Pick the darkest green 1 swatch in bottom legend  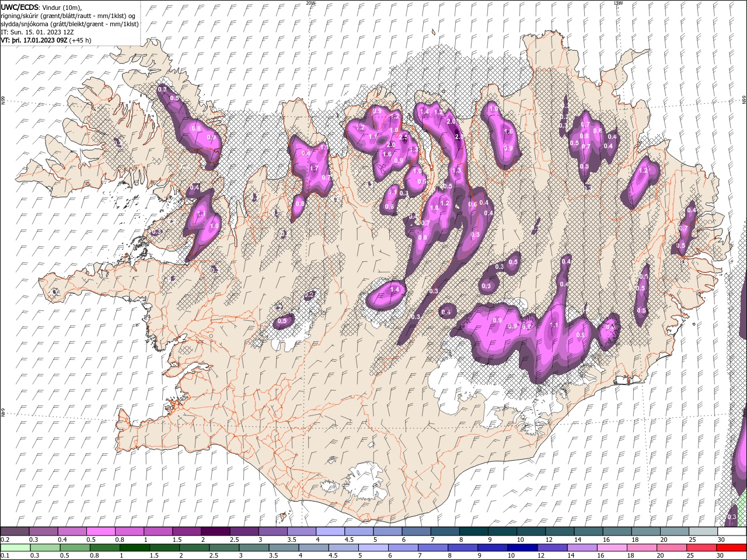point(134,547)
